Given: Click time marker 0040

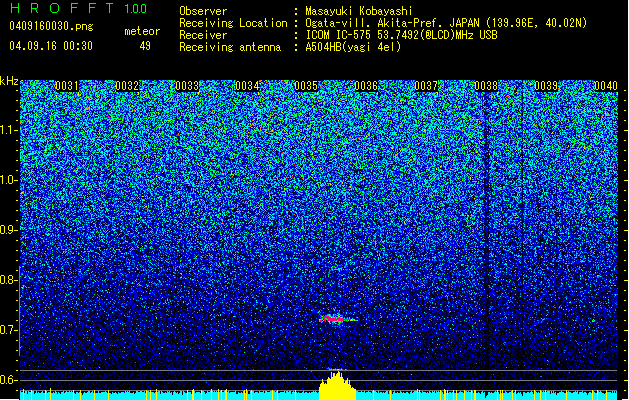Looking at the screenshot, I should [x=606, y=86].
